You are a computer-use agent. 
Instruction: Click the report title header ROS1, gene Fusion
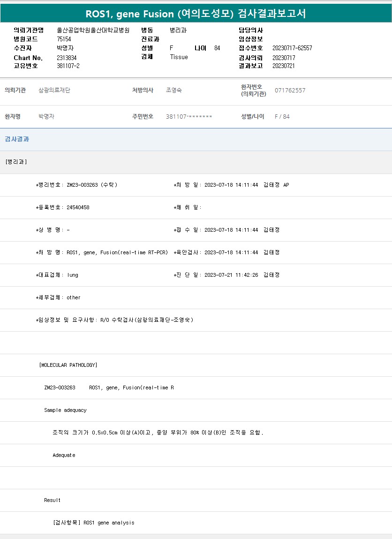(x=196, y=14)
